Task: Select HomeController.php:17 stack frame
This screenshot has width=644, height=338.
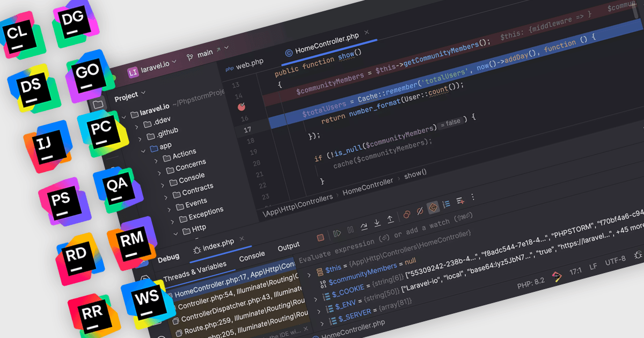Action: pyautogui.click(x=231, y=279)
